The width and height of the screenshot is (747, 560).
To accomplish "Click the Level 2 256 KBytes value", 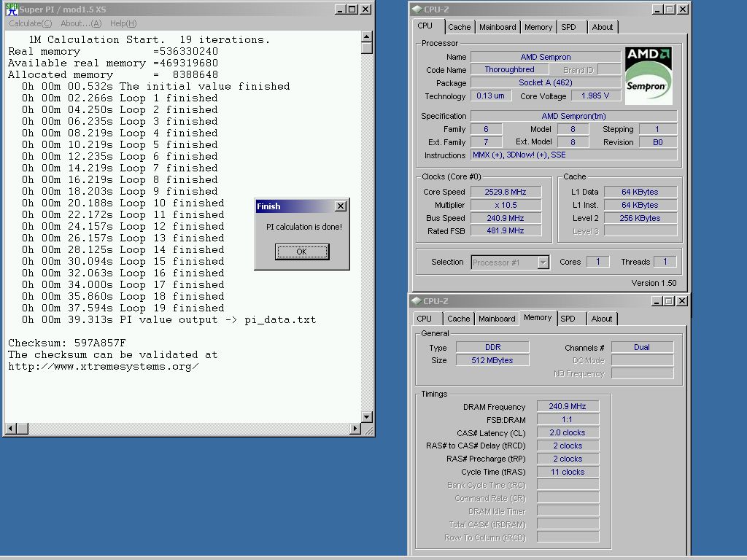I will tap(640, 218).
